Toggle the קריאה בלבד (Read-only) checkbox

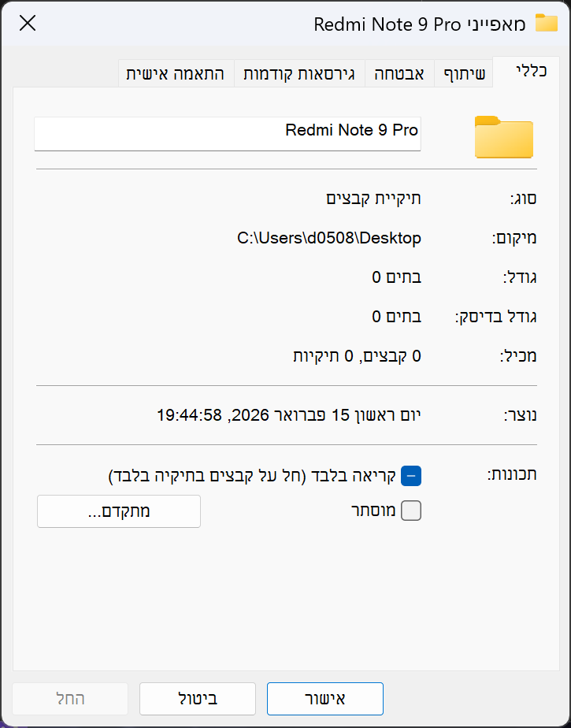point(412,476)
